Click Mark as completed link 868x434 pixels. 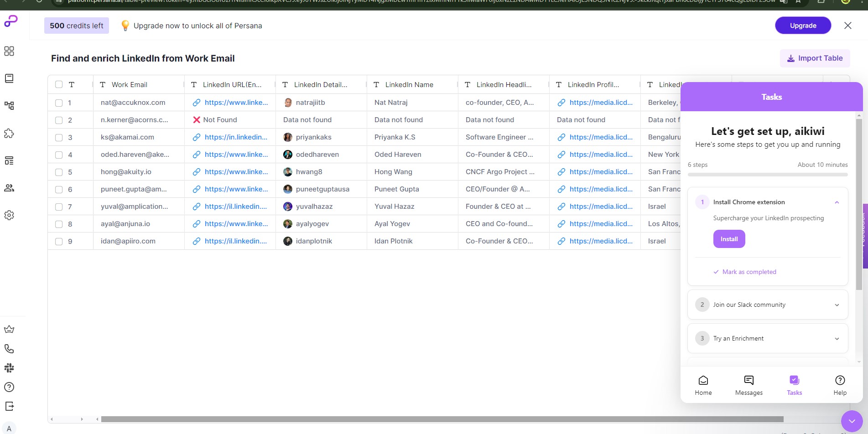tap(745, 272)
